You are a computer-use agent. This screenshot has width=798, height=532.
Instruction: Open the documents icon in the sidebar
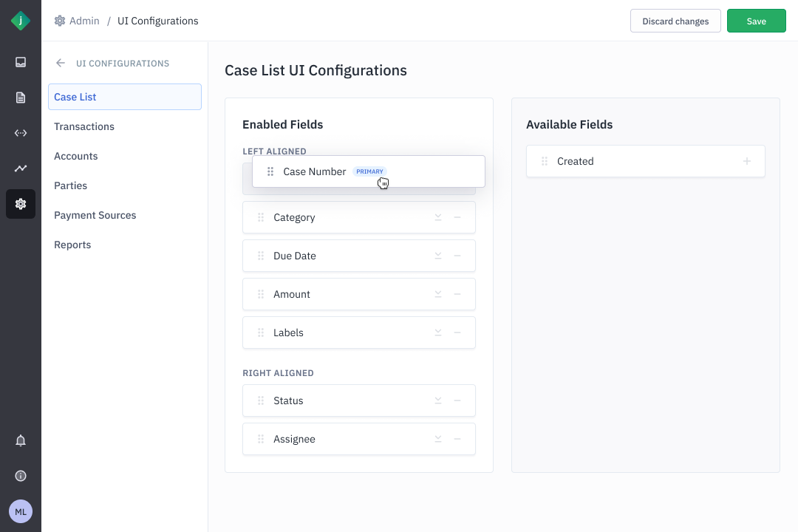click(x=21, y=98)
